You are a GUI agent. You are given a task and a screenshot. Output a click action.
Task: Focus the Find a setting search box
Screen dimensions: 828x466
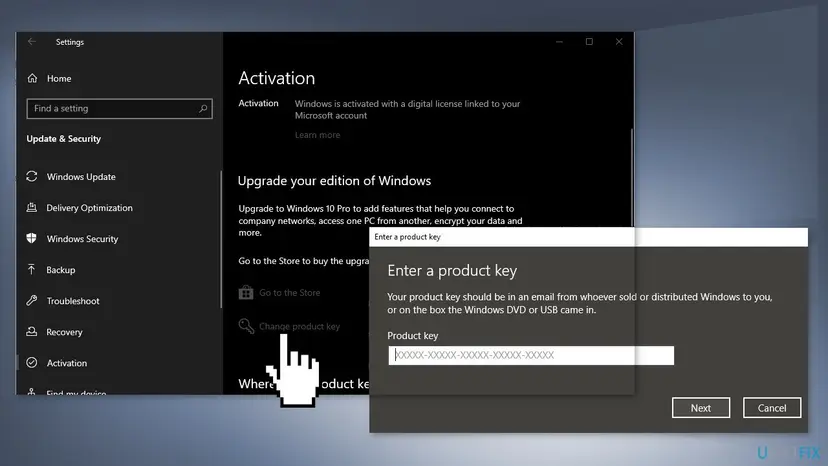(x=119, y=108)
